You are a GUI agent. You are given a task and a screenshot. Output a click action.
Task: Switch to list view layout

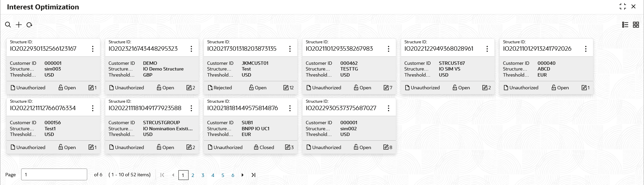[x=625, y=25]
